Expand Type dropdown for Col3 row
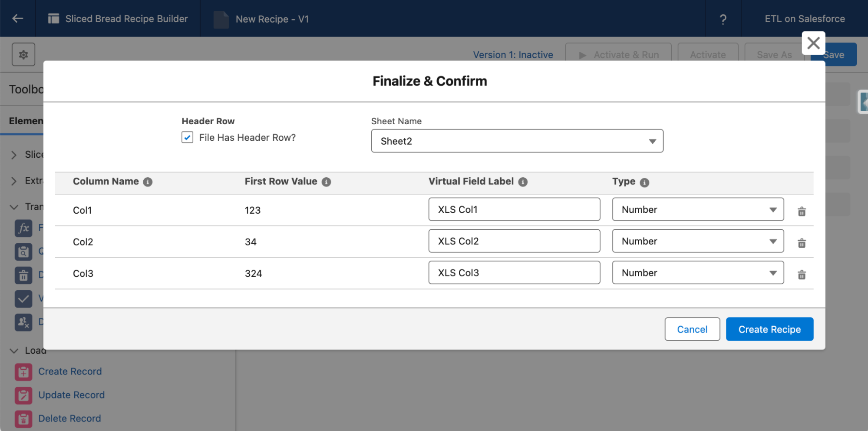The image size is (868, 431). (697, 273)
